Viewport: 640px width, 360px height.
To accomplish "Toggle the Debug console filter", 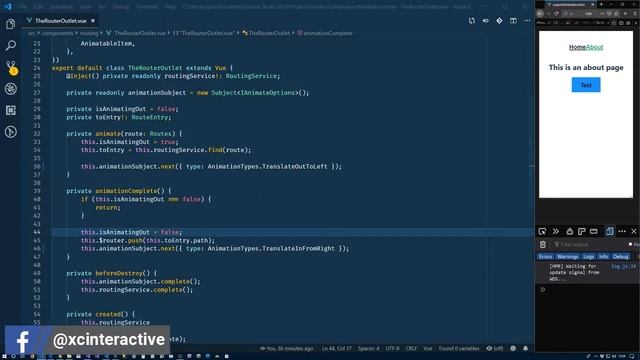I will [621, 256].
